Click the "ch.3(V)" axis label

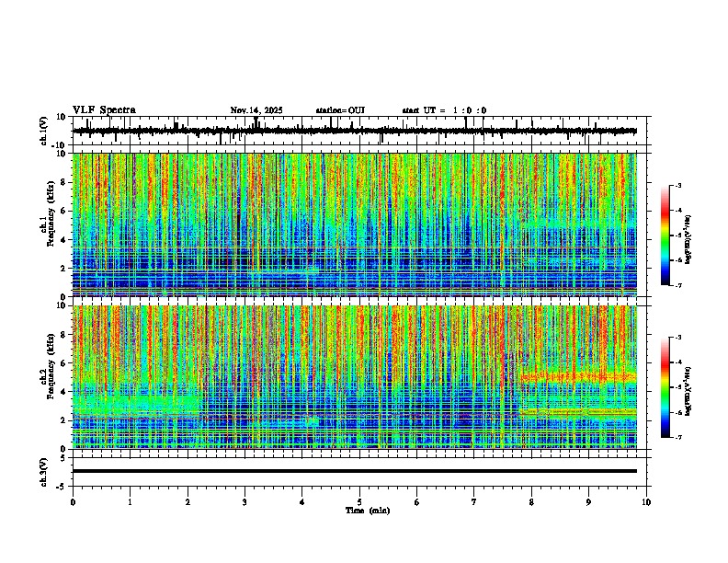click(43, 473)
